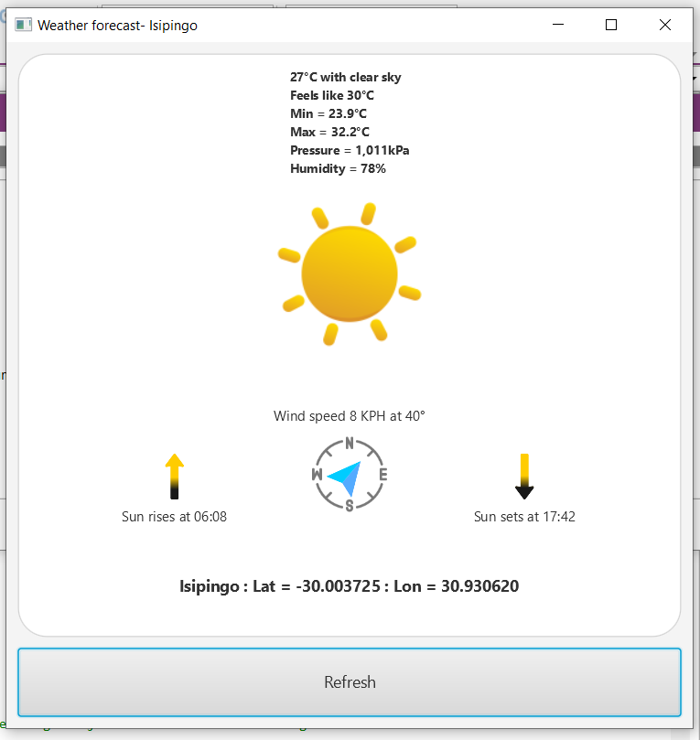The image size is (700, 740).
Task: Select the "Feels like 30°C" line
Action: pos(332,95)
